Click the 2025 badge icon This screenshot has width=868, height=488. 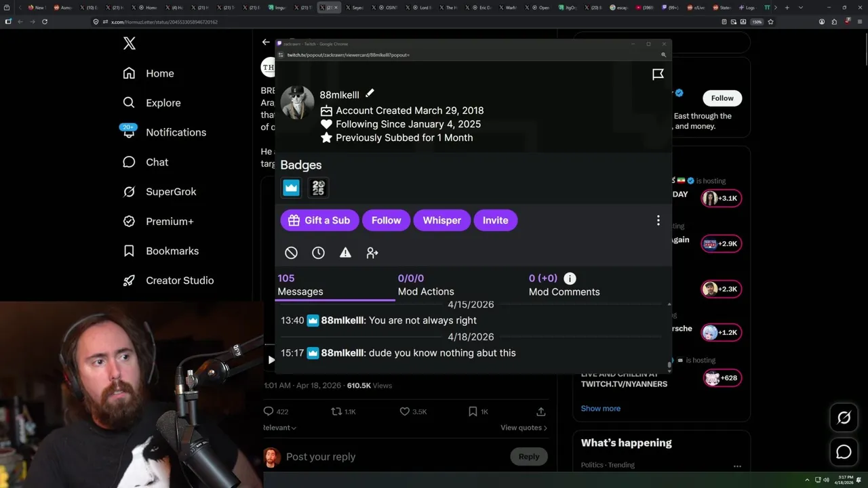(318, 188)
